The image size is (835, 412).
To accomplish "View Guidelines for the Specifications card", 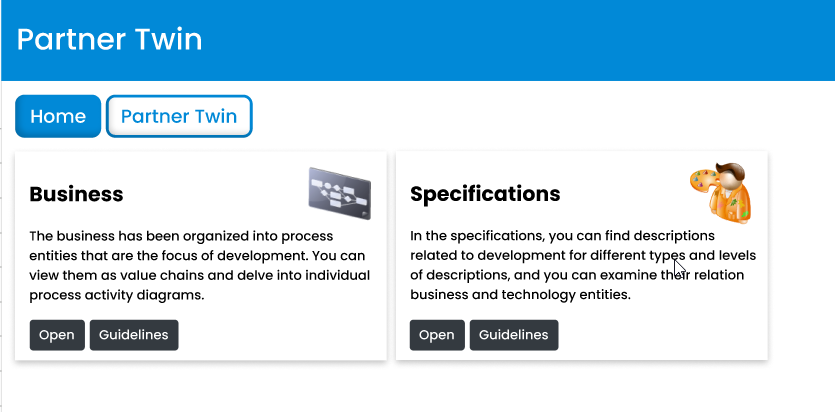I will click(x=514, y=335).
